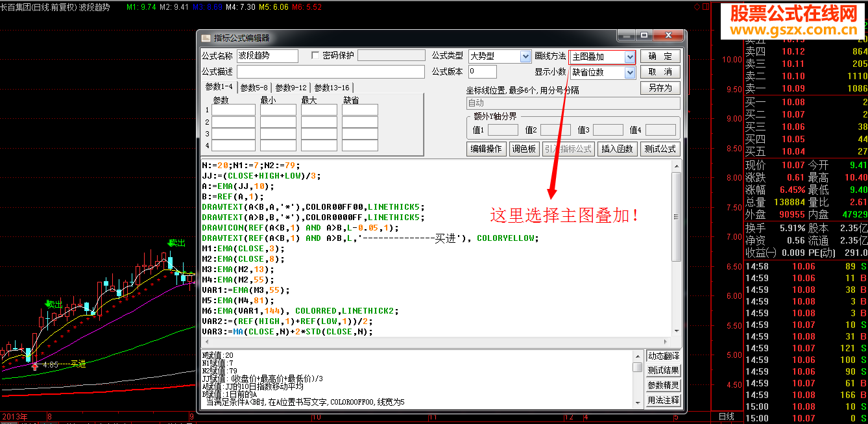Viewport: 868px width, 424px height.
Task: Show the 测试结果 panel
Action: click(663, 371)
